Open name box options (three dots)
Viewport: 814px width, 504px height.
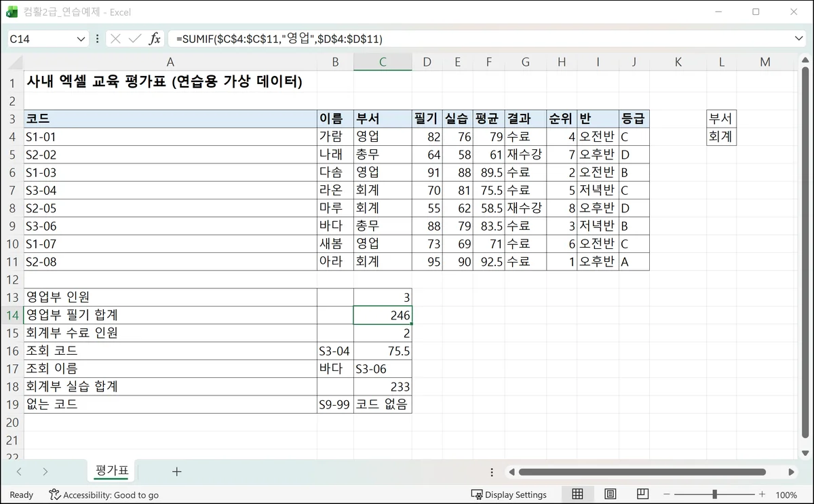(98, 39)
